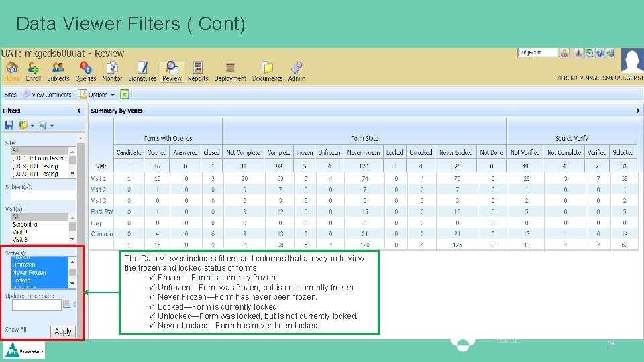Click the user profile avatar
Image resolution: width=644 pixels, height=362 pixels.
click(632, 60)
